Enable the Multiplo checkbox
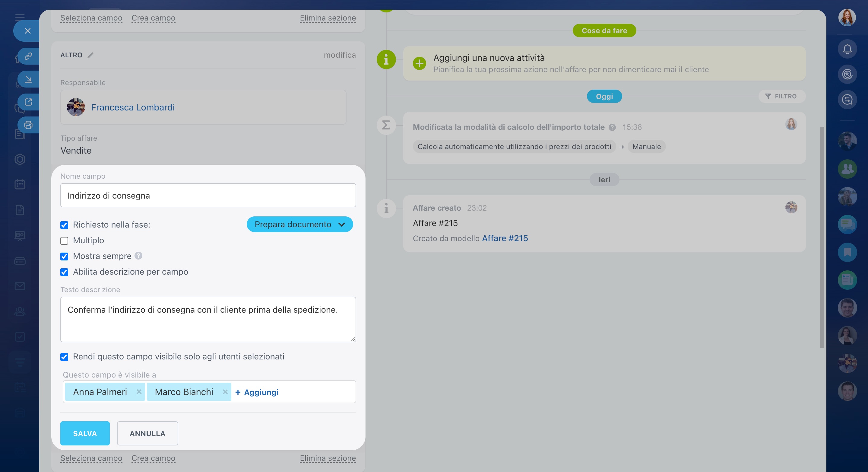868x472 pixels. pos(64,241)
